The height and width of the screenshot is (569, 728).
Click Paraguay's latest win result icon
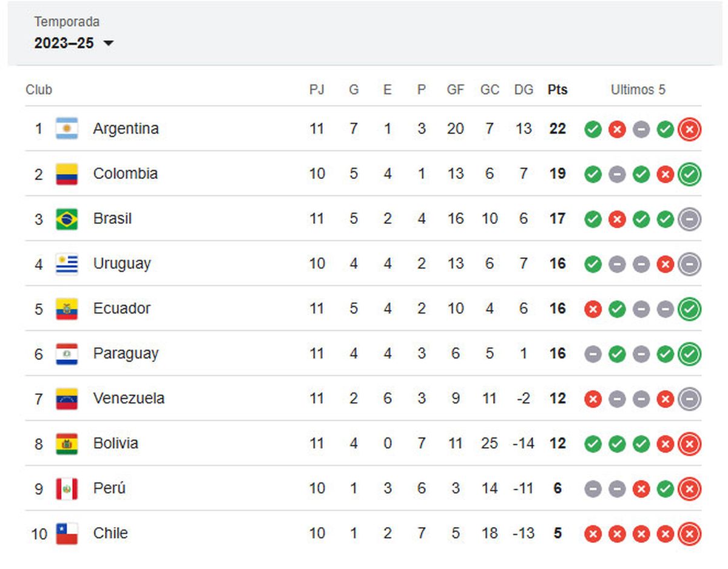point(689,354)
